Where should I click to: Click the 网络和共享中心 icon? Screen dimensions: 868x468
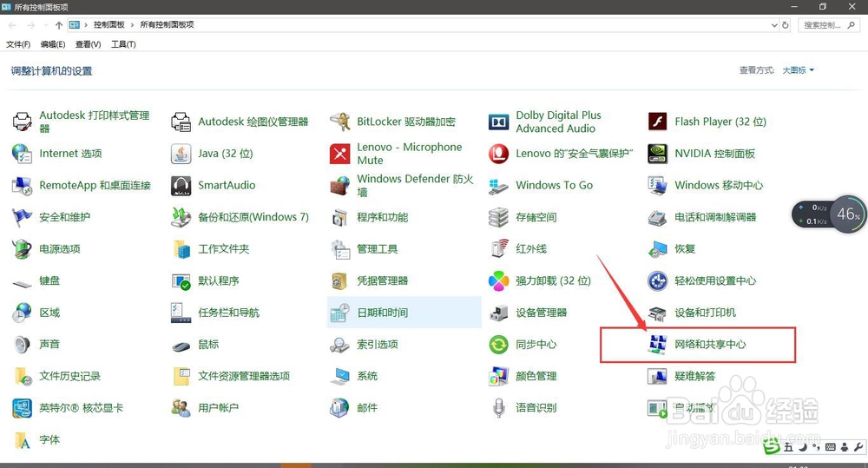pyautogui.click(x=658, y=345)
